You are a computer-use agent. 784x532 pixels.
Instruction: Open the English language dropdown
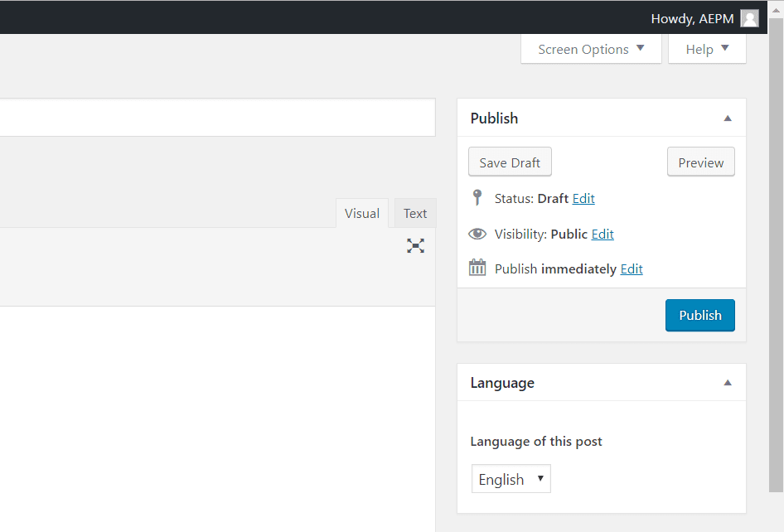click(511, 478)
